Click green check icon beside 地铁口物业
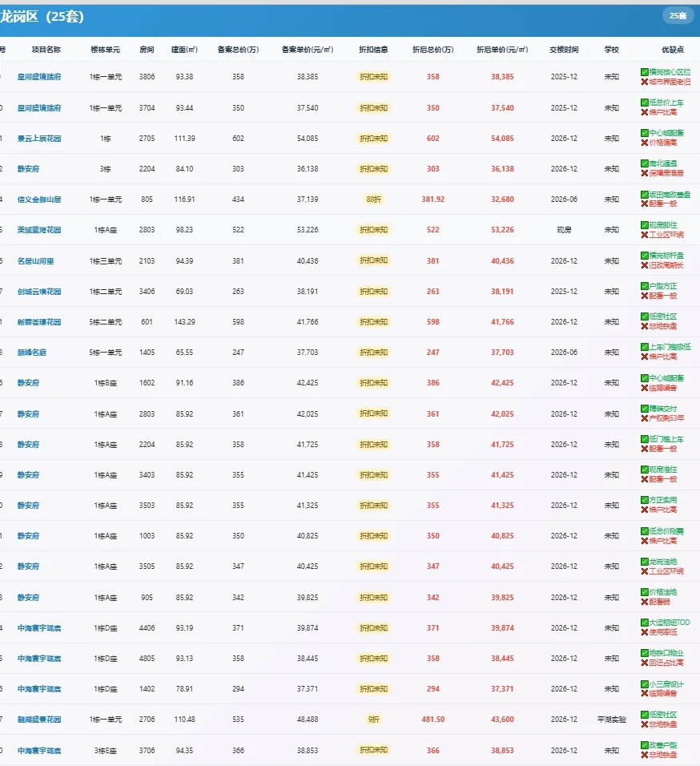The height and width of the screenshot is (766, 700). click(x=645, y=653)
